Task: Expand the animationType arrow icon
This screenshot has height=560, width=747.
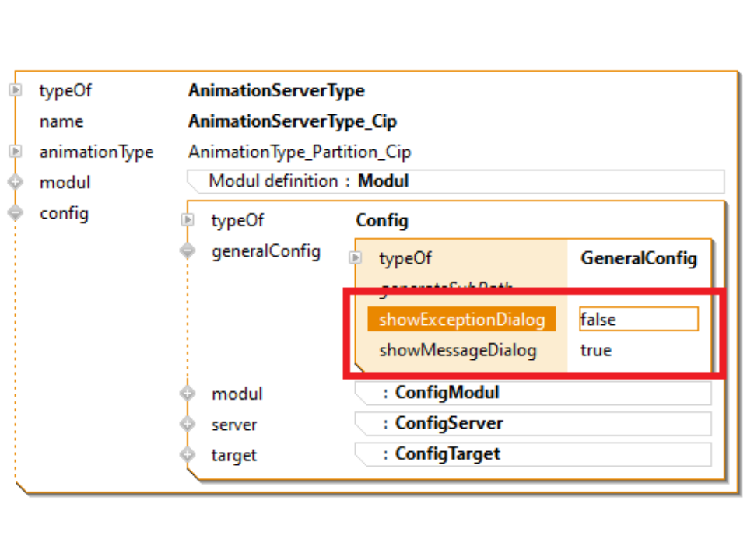Action: click(15, 151)
